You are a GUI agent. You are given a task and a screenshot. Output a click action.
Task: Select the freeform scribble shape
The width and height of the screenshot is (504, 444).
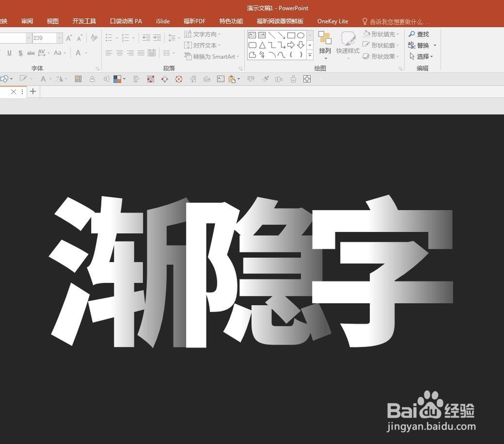(x=262, y=55)
